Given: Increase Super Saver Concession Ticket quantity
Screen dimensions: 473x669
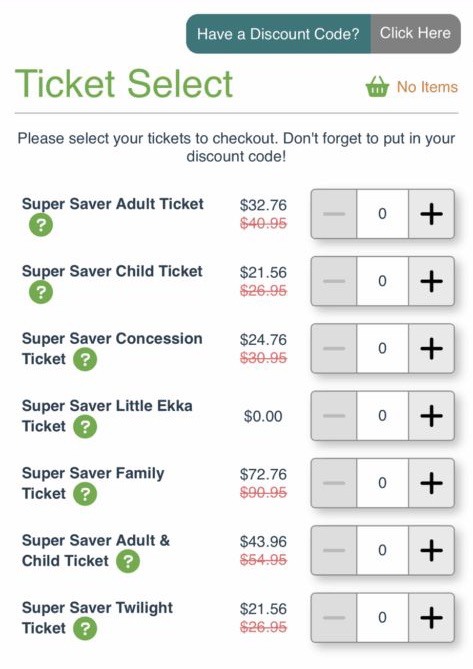Looking at the screenshot, I should click(x=431, y=348).
